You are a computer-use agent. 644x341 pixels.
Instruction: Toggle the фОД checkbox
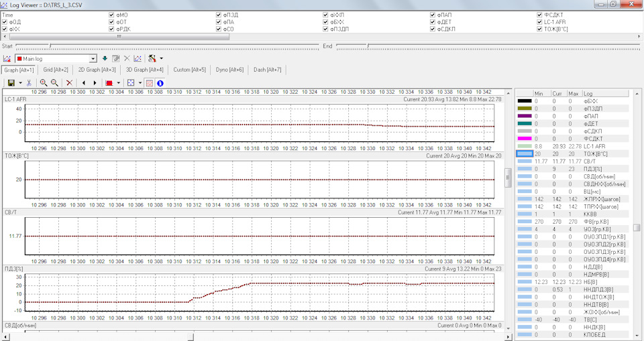coord(5,21)
